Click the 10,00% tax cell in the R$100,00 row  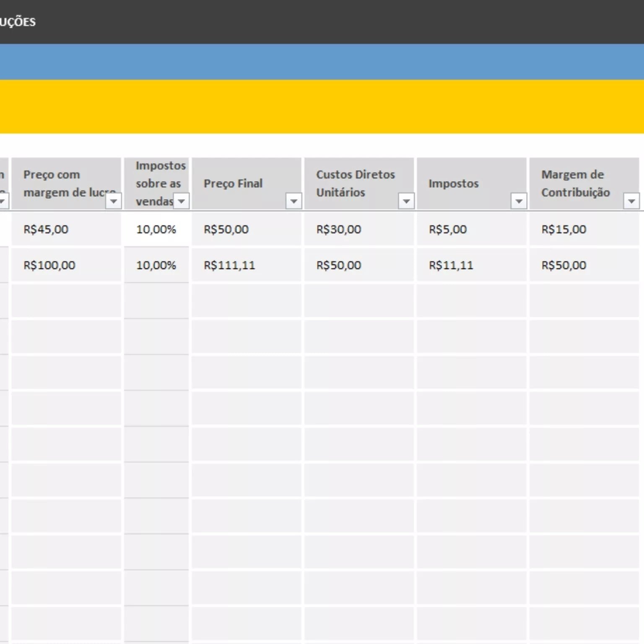[156, 265]
